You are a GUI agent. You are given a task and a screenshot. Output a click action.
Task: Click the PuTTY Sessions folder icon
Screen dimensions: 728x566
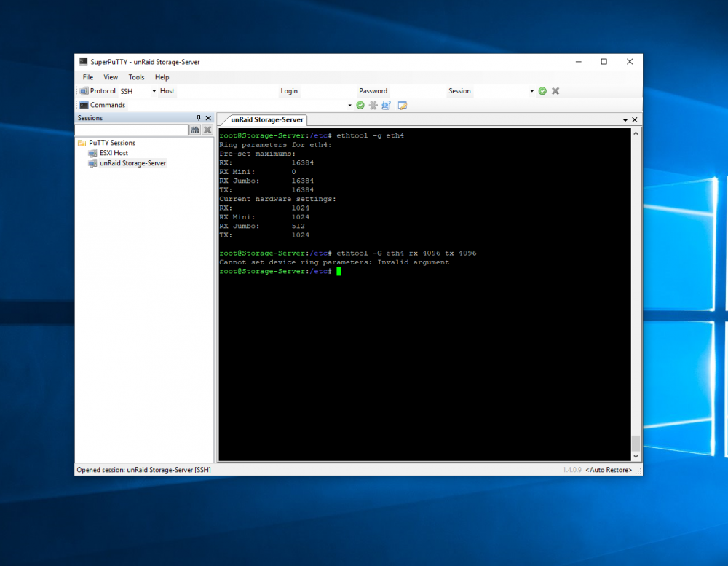point(82,143)
